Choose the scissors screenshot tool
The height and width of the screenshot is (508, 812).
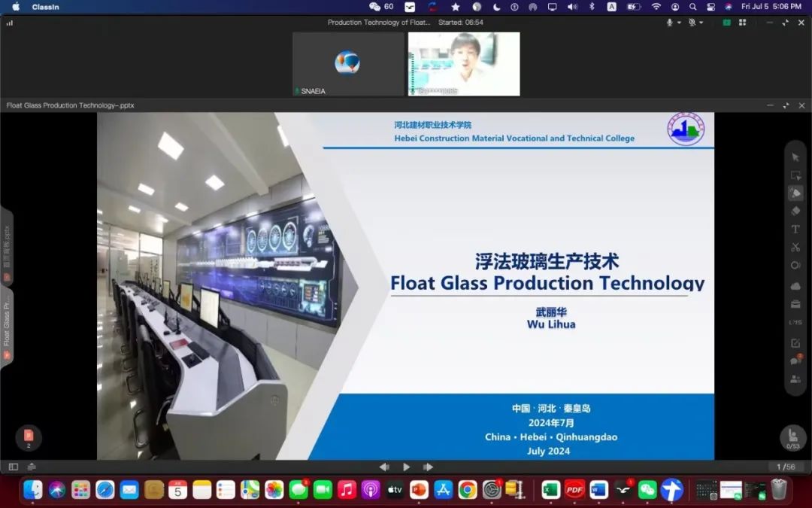tap(795, 248)
